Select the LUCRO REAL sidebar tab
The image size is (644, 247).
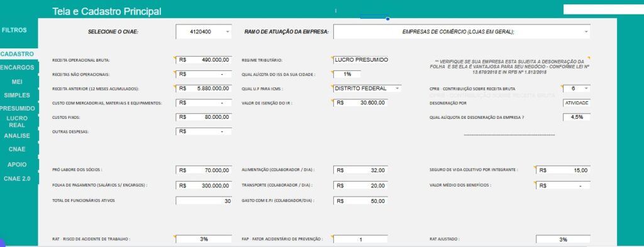coord(17,121)
